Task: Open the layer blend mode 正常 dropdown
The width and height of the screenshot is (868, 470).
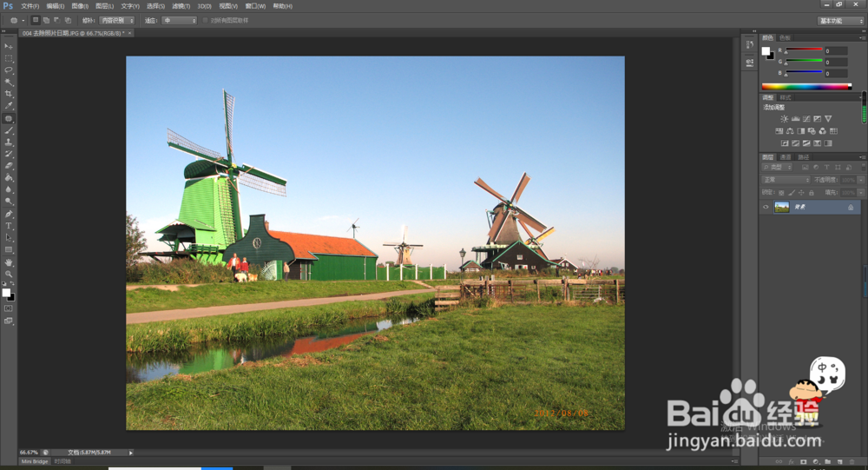Action: (786, 180)
